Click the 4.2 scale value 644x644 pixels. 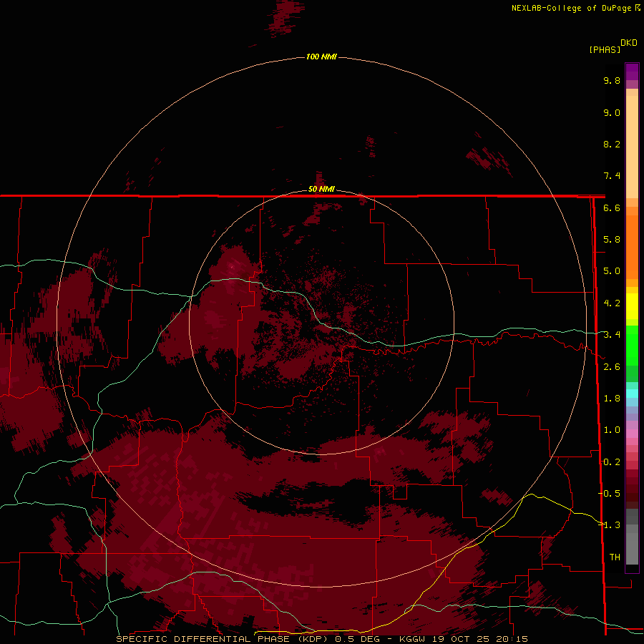coord(612,303)
